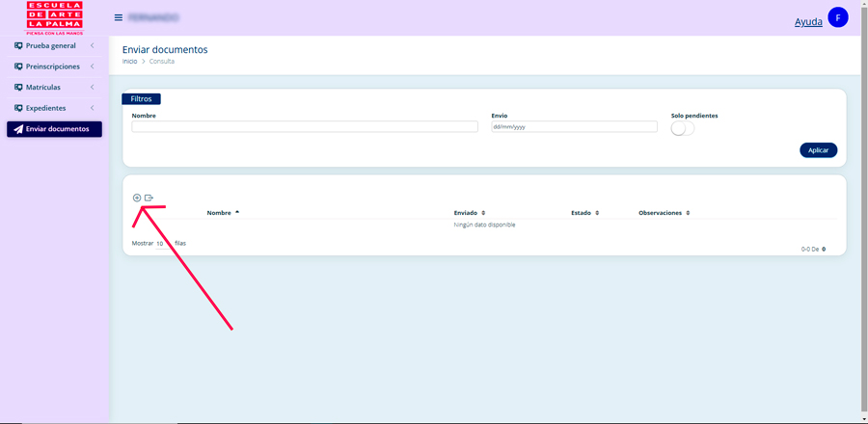Image resolution: width=868 pixels, height=424 pixels.
Task: Expand the Matrículas chevron
Action: click(92, 88)
